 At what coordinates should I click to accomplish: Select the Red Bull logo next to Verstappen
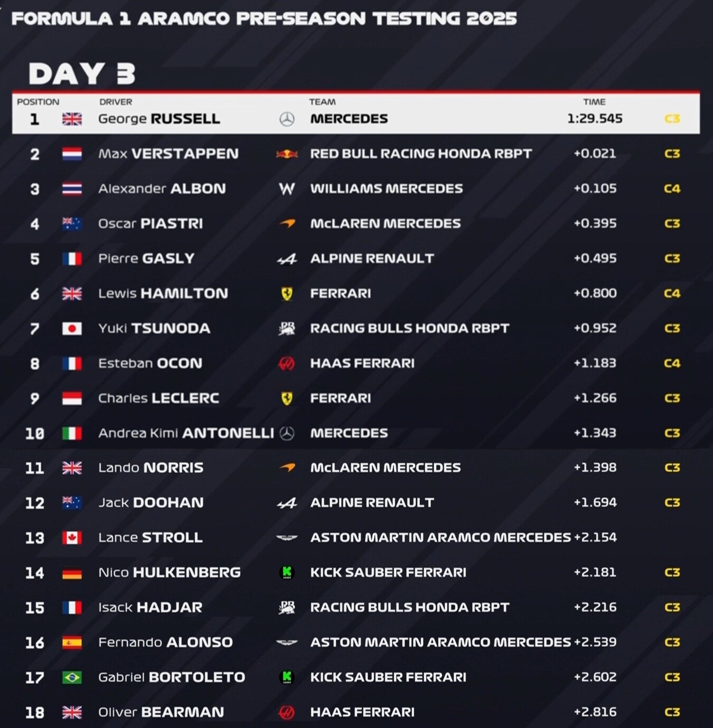(x=287, y=154)
